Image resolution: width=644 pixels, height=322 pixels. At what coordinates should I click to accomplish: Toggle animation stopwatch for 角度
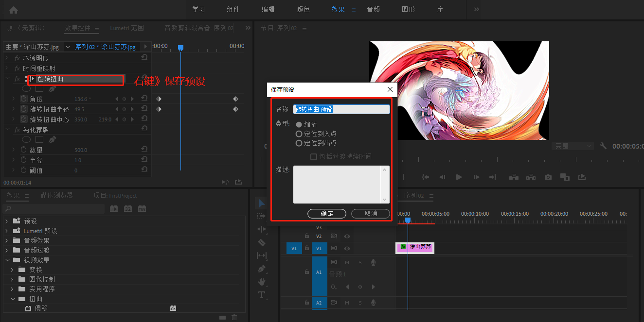(x=24, y=99)
